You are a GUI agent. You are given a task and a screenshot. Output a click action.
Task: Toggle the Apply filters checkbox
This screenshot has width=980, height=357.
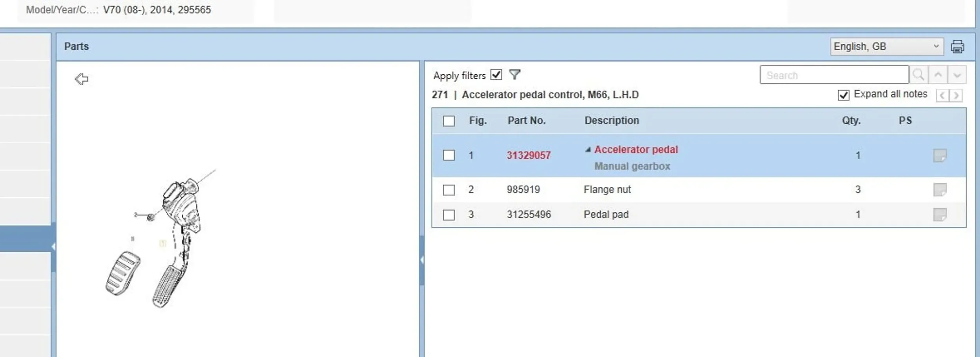(x=496, y=75)
